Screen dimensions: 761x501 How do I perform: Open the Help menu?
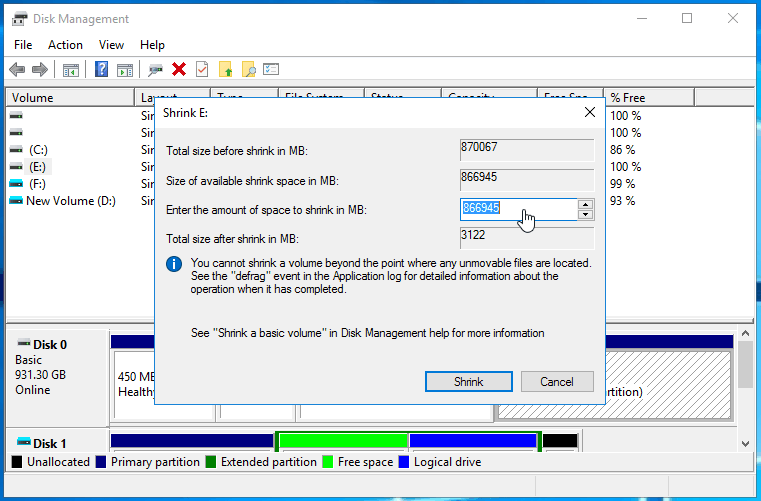coord(152,45)
